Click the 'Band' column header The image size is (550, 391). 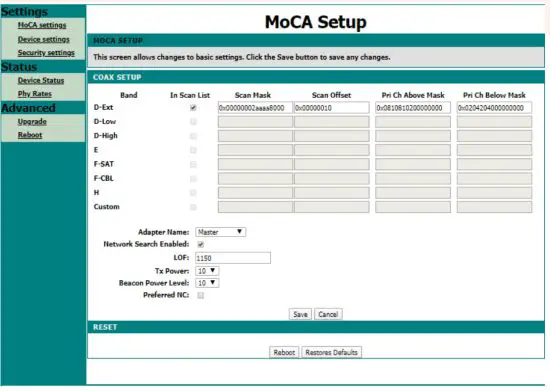coord(129,95)
